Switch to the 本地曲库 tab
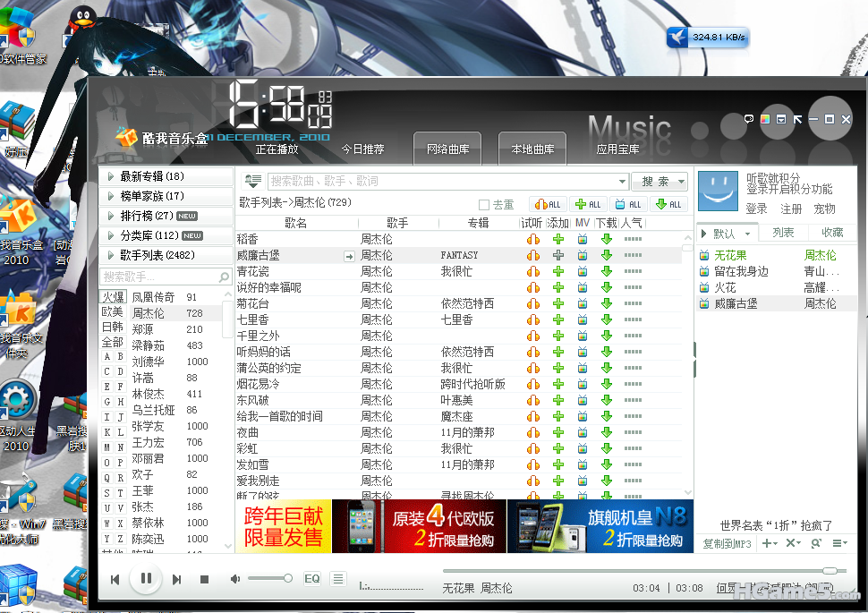This screenshot has width=868, height=613. [x=532, y=149]
